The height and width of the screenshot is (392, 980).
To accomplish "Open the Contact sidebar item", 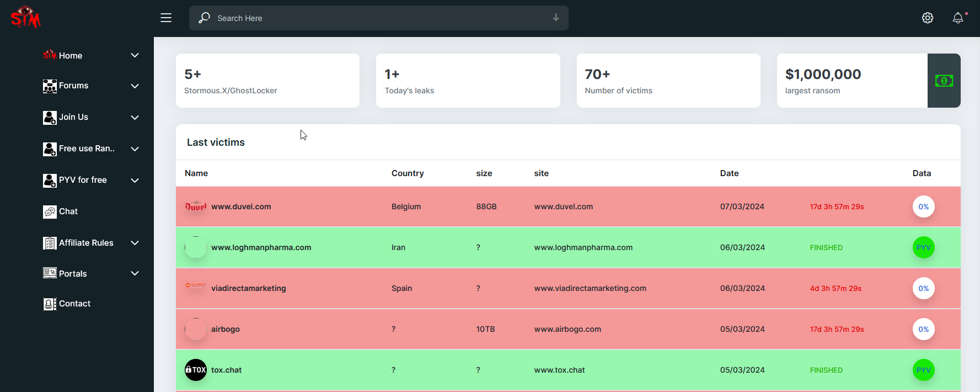I will pos(67,304).
